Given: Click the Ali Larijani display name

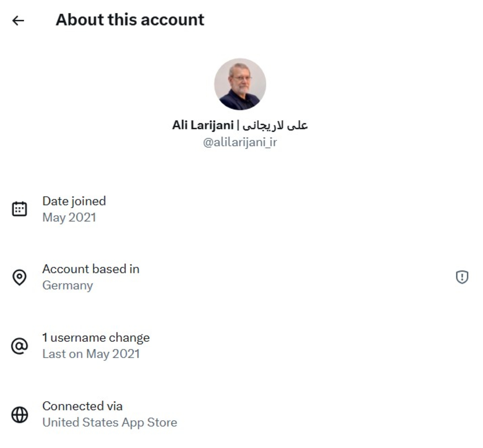Looking at the screenshot, I should pyautogui.click(x=203, y=125).
